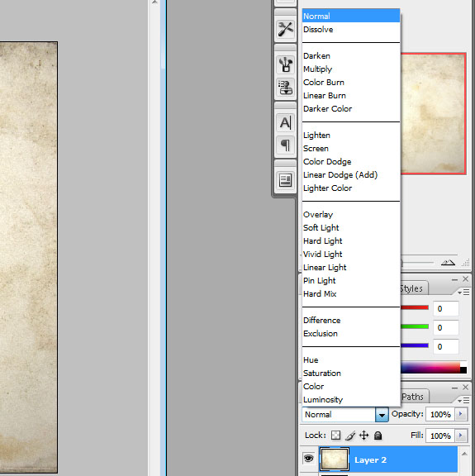Choose Multiply blend mode
The height and width of the screenshot is (476, 475).
351,69
